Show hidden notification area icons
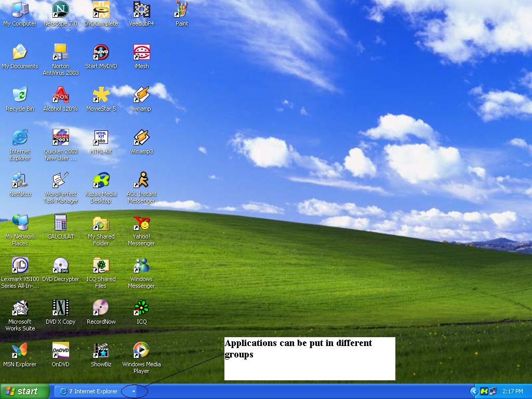532x399 pixels. pyautogui.click(x=474, y=392)
